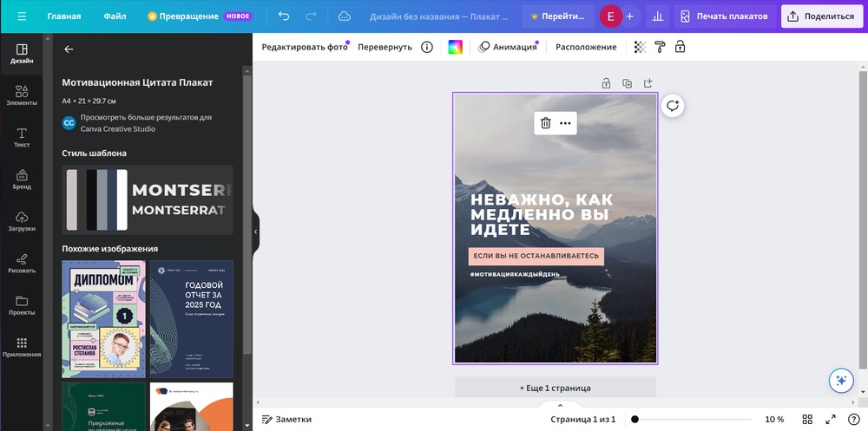Open the Notes panel
The width and height of the screenshot is (868, 431).
tap(286, 420)
